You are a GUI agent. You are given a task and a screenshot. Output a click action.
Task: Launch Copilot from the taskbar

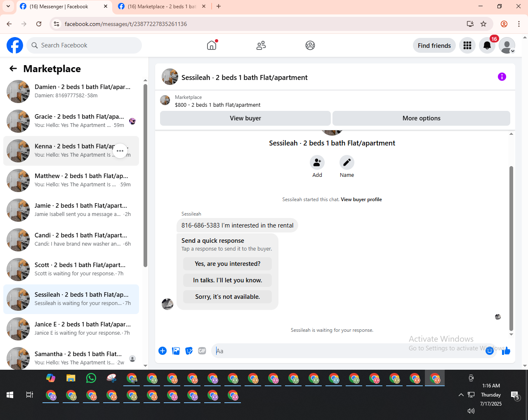pos(51,378)
